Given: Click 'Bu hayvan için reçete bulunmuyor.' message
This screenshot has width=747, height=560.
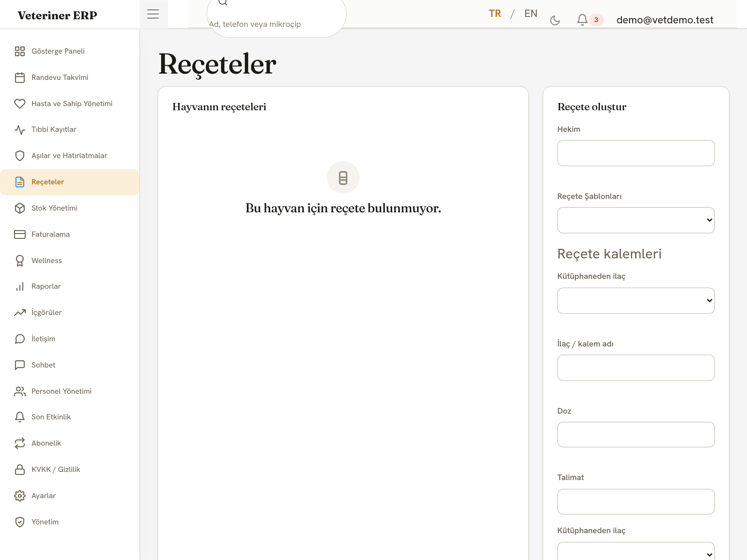Looking at the screenshot, I should pyautogui.click(x=343, y=208).
